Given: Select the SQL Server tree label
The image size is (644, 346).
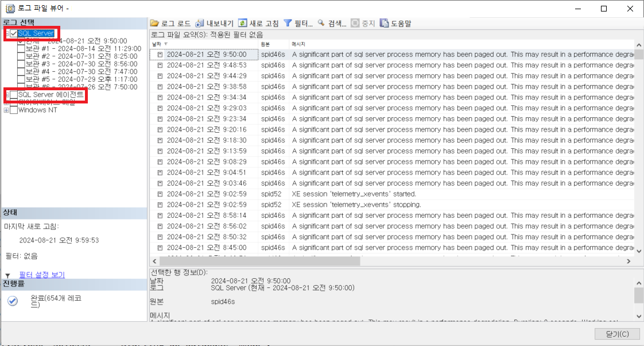Looking at the screenshot, I should coord(36,33).
